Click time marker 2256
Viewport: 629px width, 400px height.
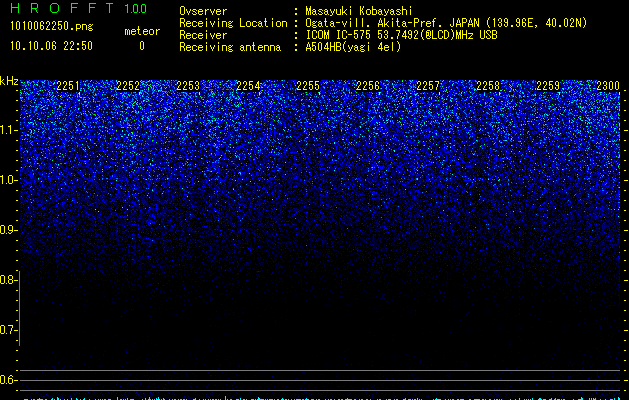368,86
